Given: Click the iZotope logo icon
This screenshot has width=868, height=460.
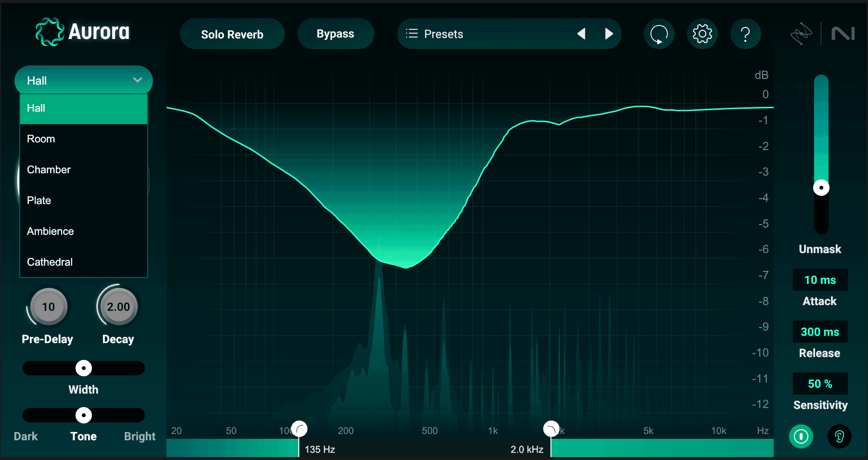Looking at the screenshot, I should [x=801, y=34].
